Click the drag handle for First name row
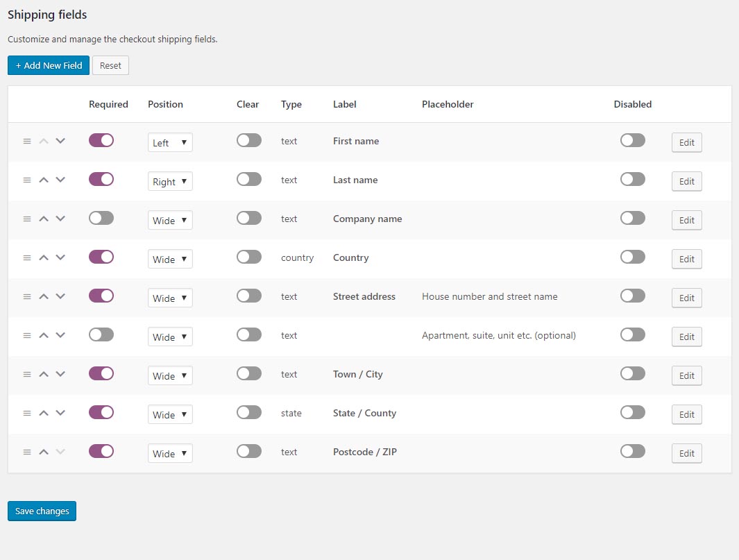This screenshot has height=560, width=739. [27, 141]
